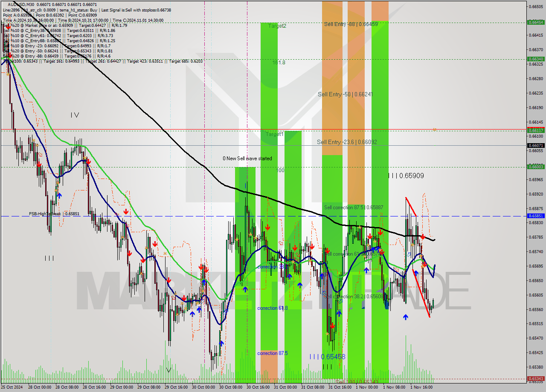
Task: Click 'Sell correction 87.5 | 0.65887' label
Action: [354, 208]
